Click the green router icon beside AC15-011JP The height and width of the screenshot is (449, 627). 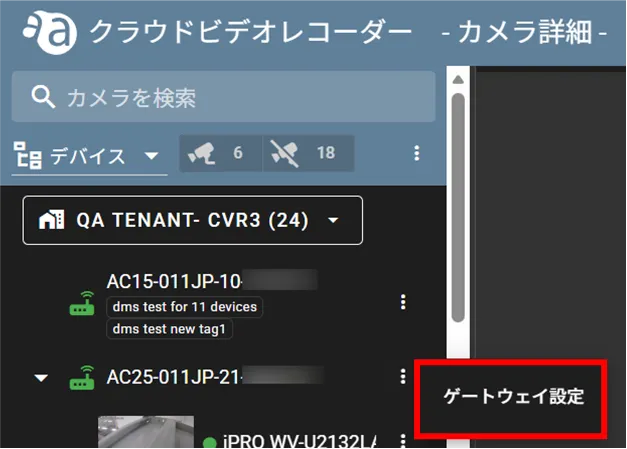tap(82, 306)
